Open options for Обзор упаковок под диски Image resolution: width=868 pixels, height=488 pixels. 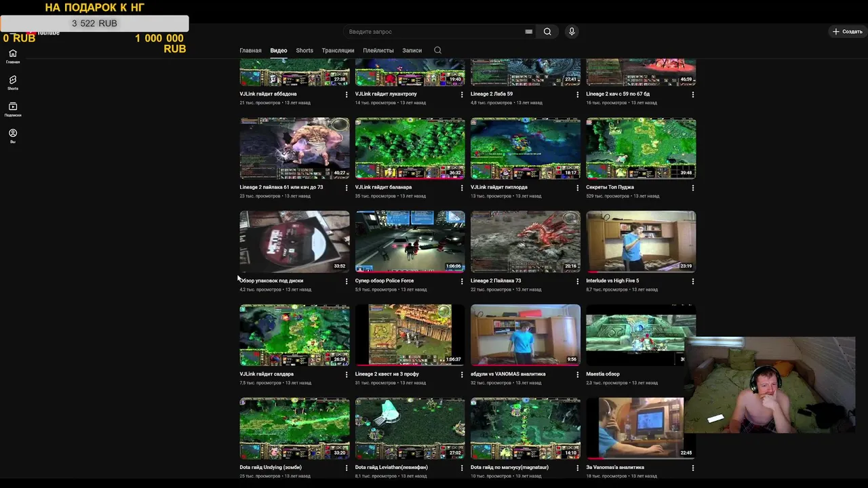347,281
